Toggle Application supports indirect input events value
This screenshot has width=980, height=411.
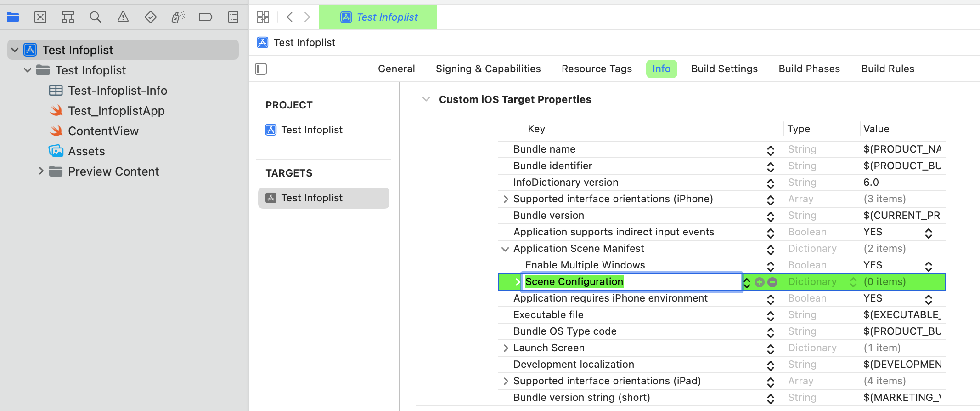coord(928,233)
